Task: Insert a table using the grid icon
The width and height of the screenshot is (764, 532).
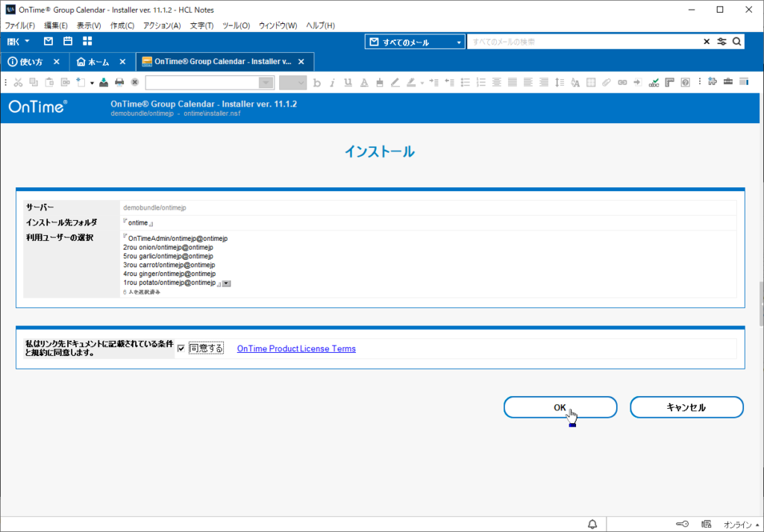Action: coord(591,82)
